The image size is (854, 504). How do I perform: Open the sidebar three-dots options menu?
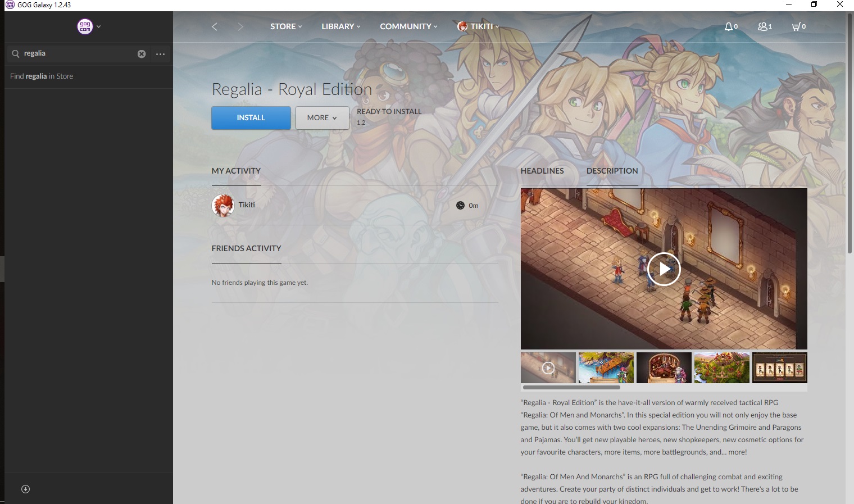tap(160, 54)
